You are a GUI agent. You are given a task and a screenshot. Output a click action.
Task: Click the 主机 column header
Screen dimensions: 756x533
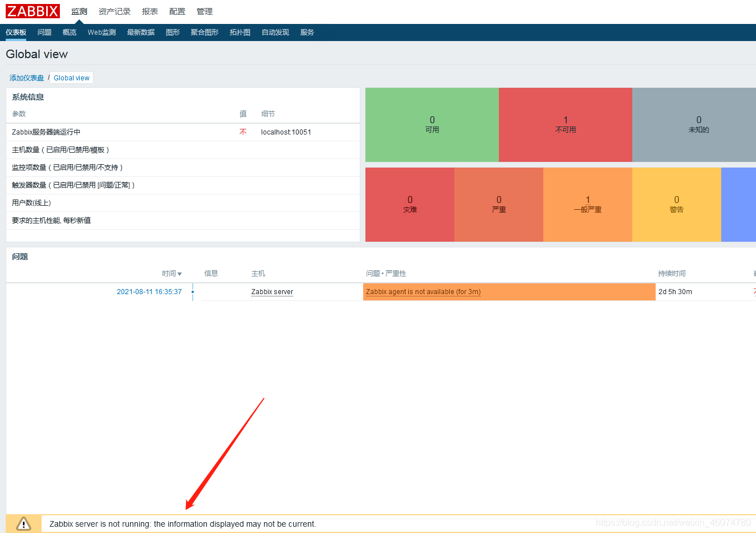[258, 274]
